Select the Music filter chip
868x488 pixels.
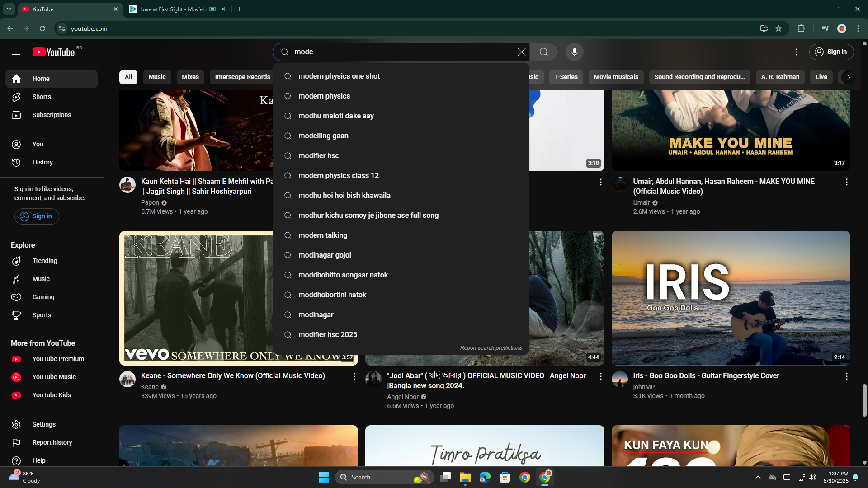click(x=157, y=77)
